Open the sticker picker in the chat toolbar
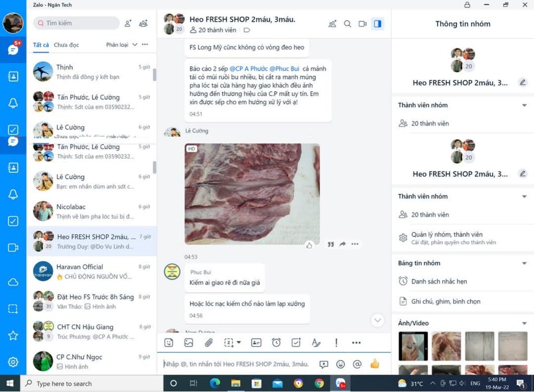This screenshot has width=534, height=392. click(168, 342)
